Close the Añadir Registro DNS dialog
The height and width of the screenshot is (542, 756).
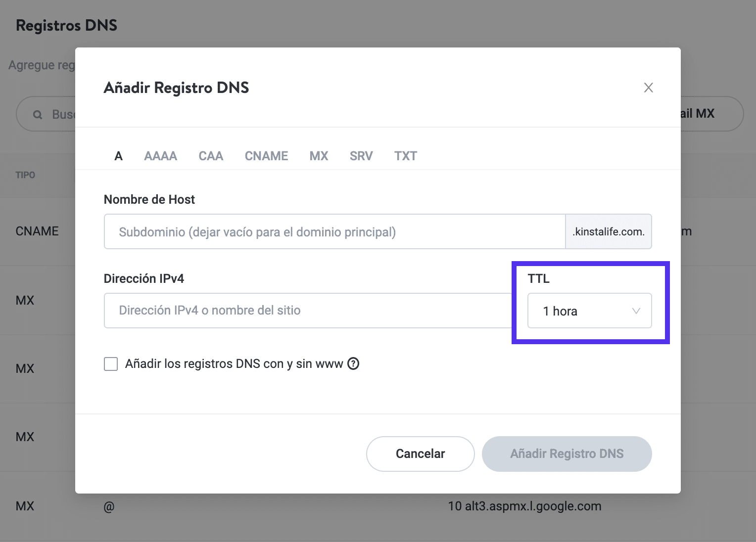[648, 88]
